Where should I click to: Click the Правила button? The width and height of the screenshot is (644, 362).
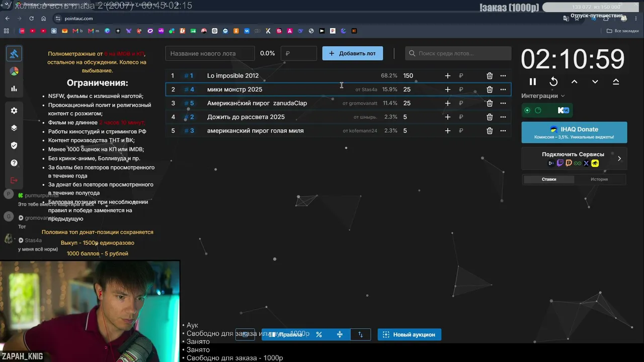285,334
